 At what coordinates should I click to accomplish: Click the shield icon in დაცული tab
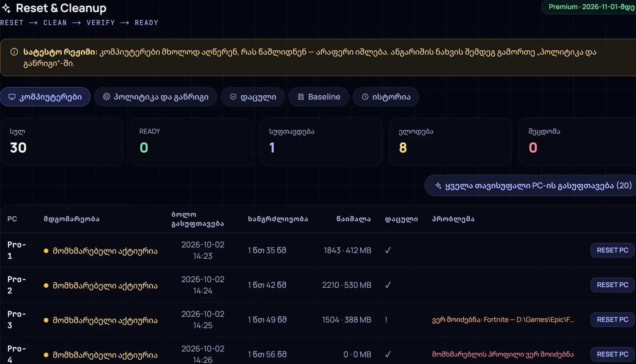coord(233,97)
